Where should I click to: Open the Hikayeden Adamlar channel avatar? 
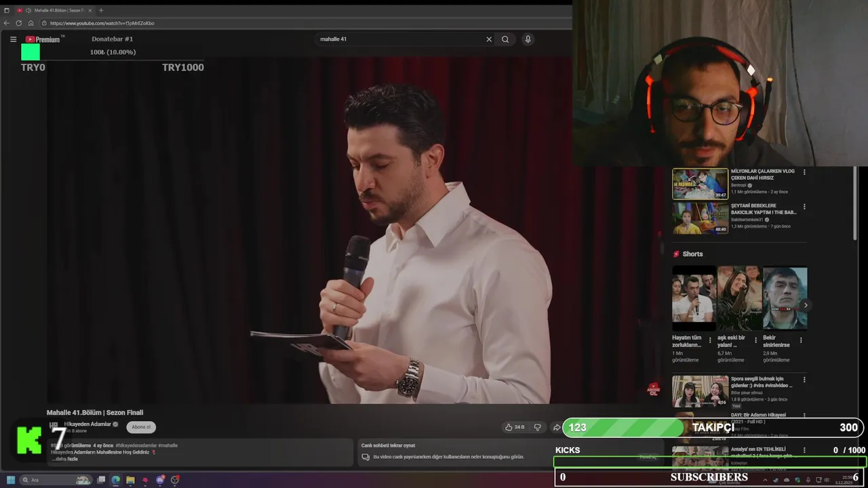(x=54, y=427)
